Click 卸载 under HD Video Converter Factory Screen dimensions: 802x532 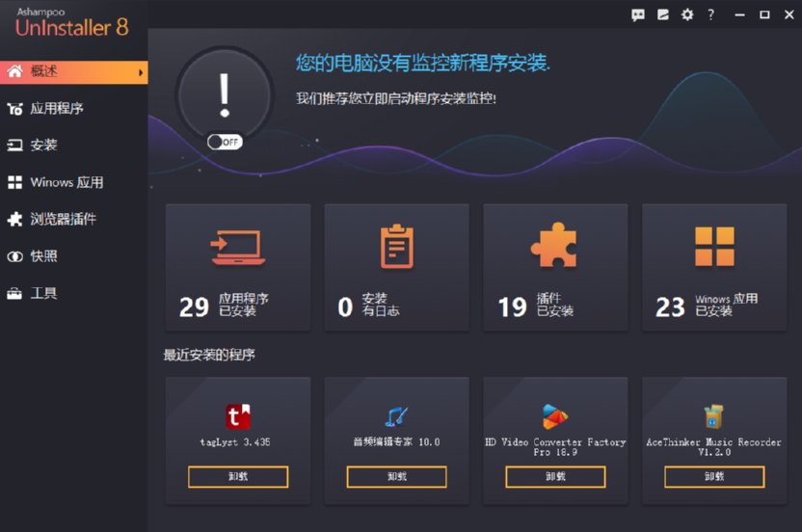click(555, 477)
